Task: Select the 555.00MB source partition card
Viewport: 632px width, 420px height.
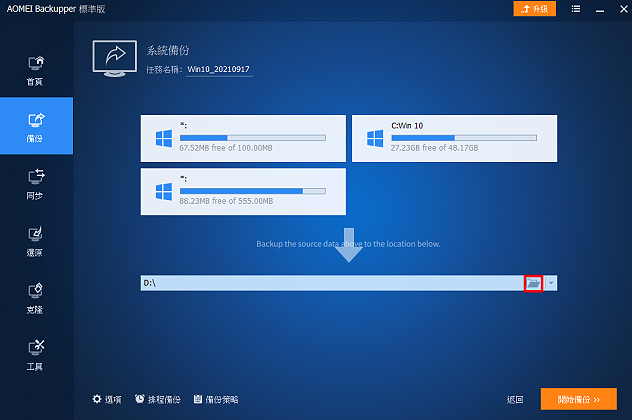Action: [243, 191]
